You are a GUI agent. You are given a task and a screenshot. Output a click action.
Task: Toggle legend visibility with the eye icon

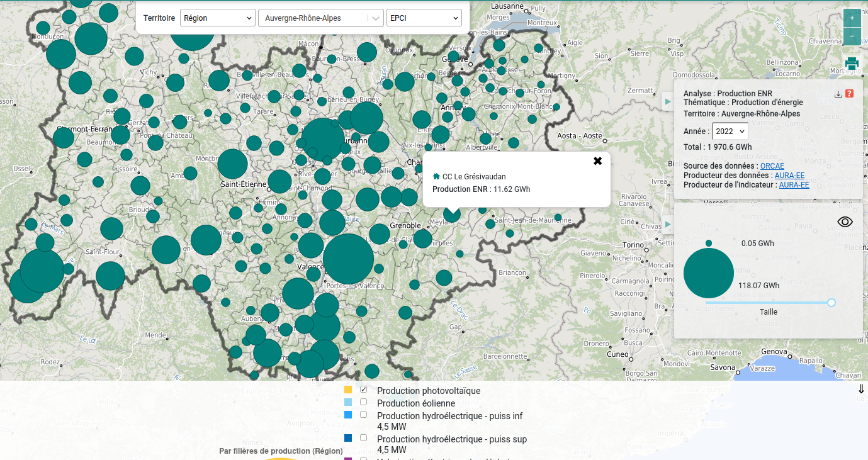[x=845, y=222]
